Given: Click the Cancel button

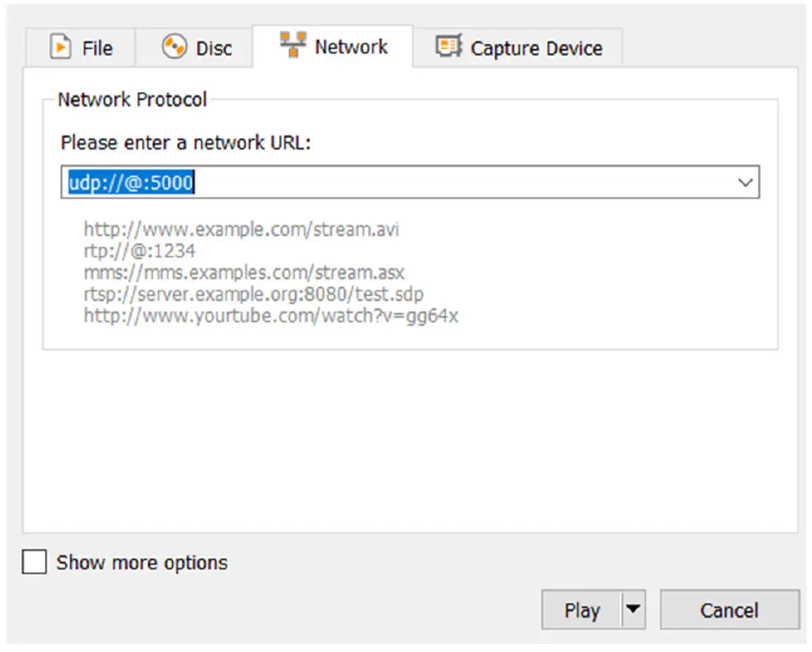Looking at the screenshot, I should coord(729,610).
